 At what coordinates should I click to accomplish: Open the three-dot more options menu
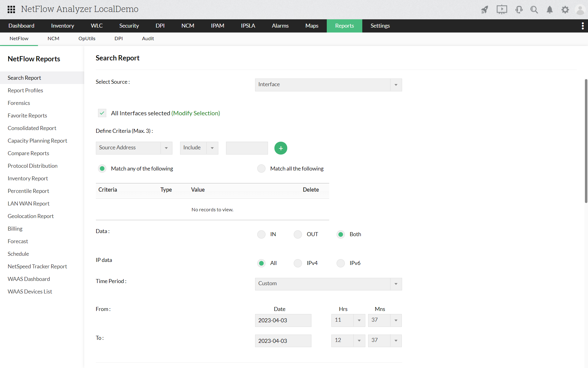pos(582,26)
